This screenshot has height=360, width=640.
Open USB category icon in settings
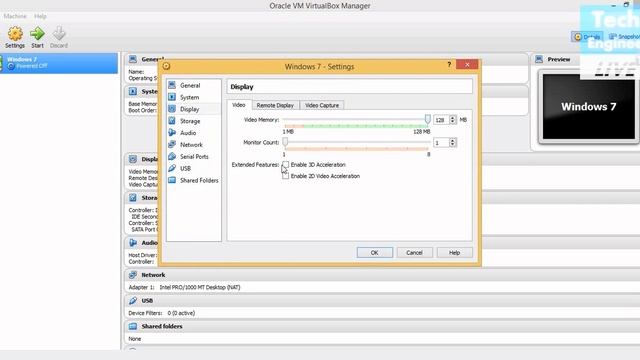click(x=172, y=168)
